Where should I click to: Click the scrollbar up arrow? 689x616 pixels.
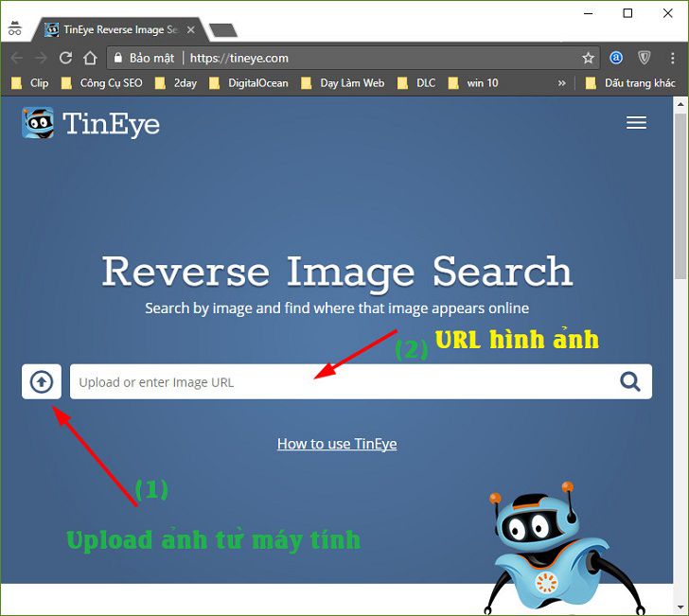pyautogui.click(x=680, y=104)
